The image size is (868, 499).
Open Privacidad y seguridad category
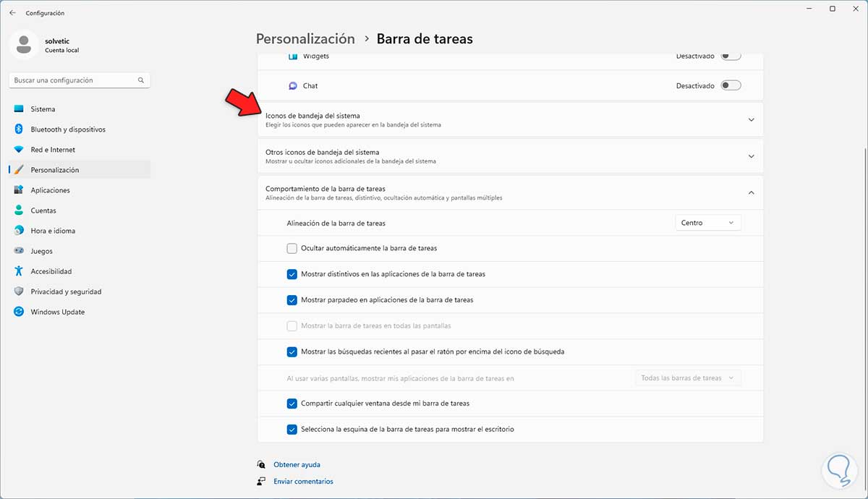tap(66, 291)
